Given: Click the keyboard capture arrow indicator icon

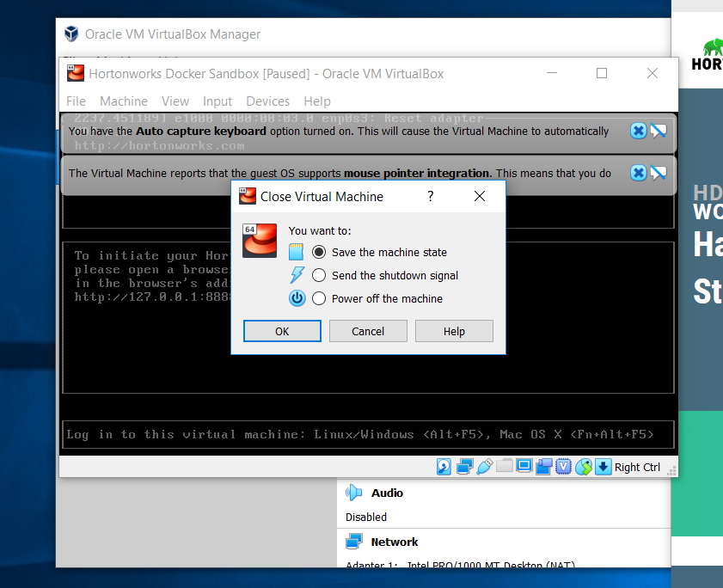Looking at the screenshot, I should [603, 467].
